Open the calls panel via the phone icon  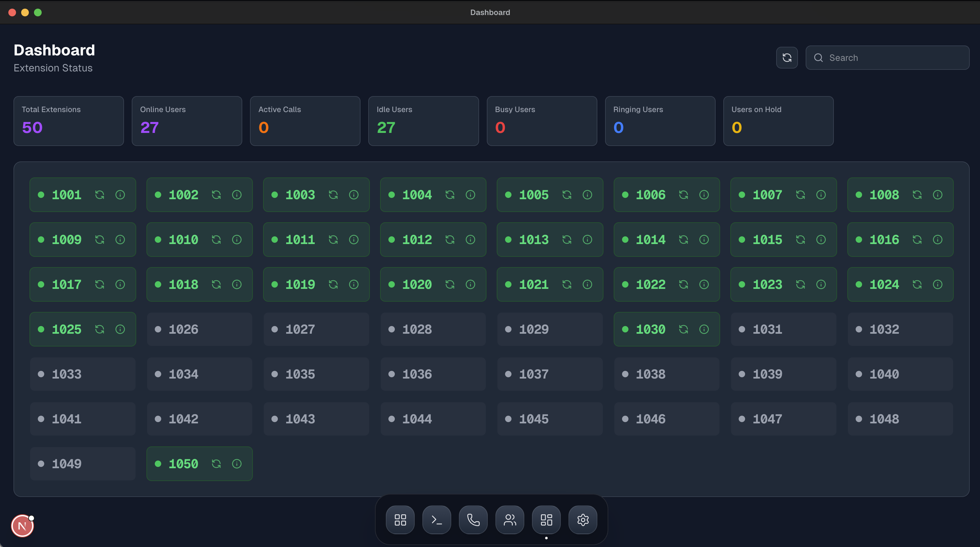click(x=473, y=520)
